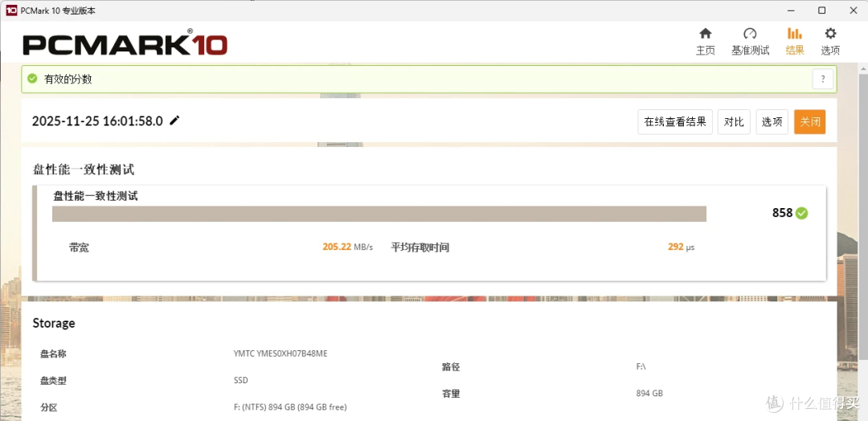
Task: Click the 894 GB capacity value
Action: click(649, 394)
